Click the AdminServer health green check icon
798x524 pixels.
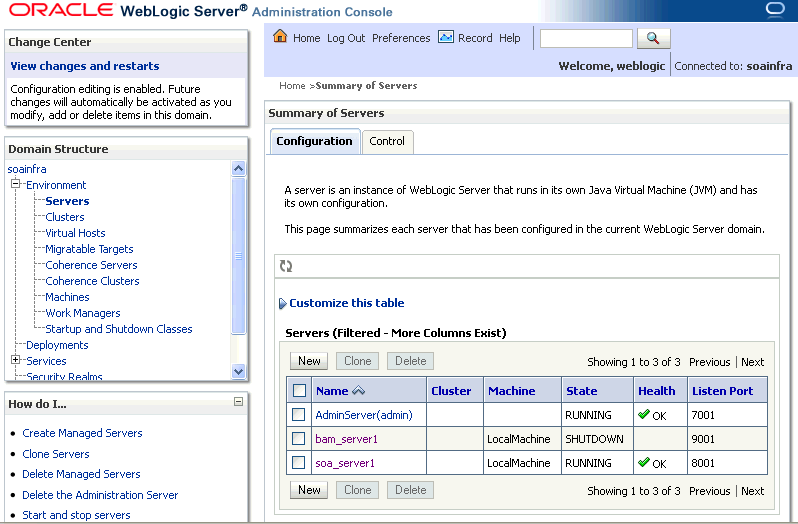[x=644, y=414]
